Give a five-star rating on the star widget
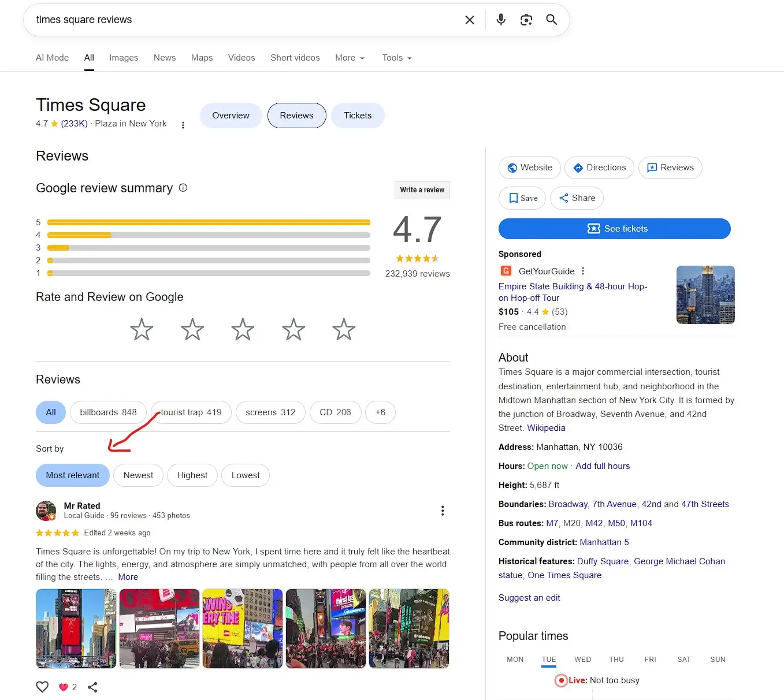 click(x=343, y=329)
